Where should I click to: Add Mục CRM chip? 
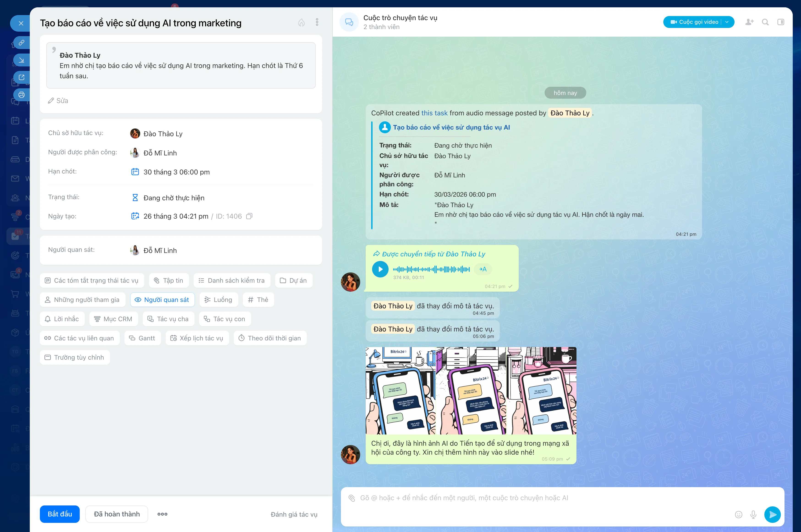pyautogui.click(x=114, y=319)
